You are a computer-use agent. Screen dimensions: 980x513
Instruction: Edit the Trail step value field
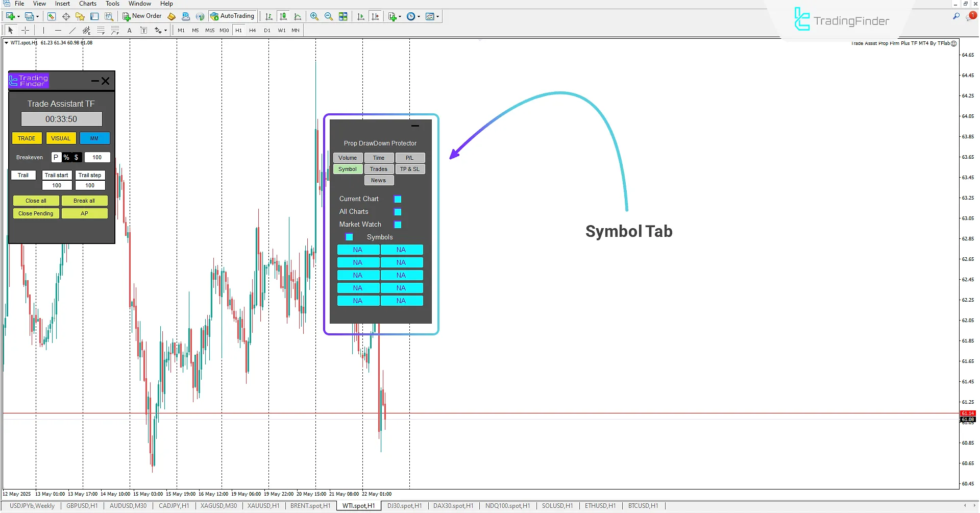tap(90, 185)
